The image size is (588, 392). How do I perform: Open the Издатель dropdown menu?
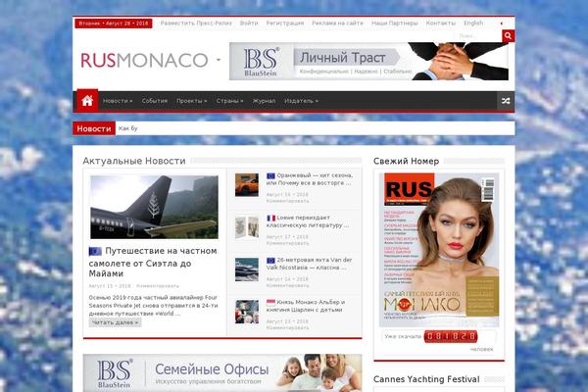pyautogui.click(x=301, y=101)
